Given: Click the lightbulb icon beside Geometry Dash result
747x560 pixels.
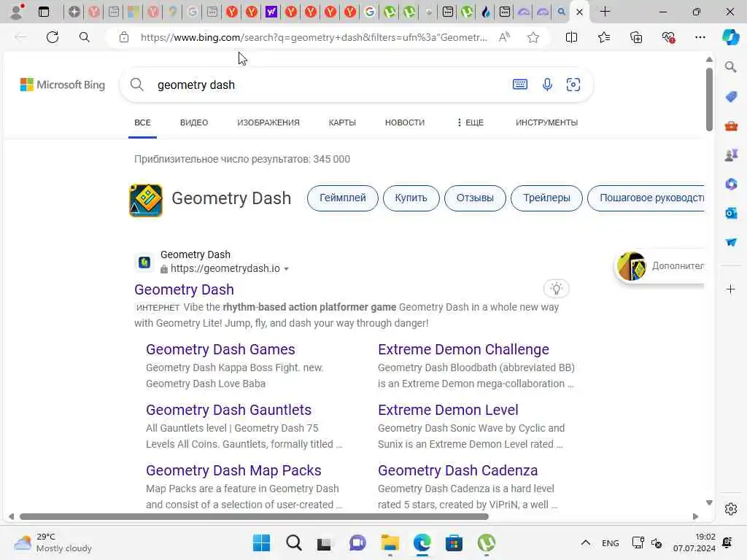Looking at the screenshot, I should click(556, 289).
